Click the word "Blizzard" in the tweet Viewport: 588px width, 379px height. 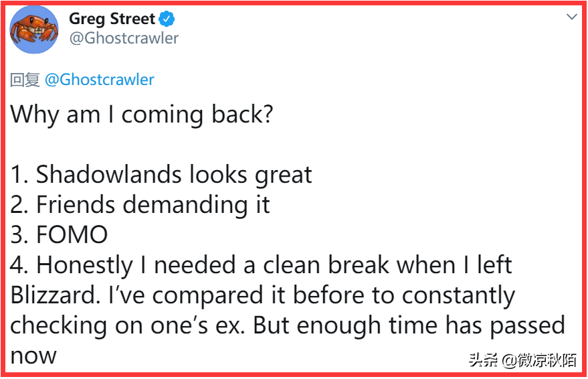tap(55, 295)
